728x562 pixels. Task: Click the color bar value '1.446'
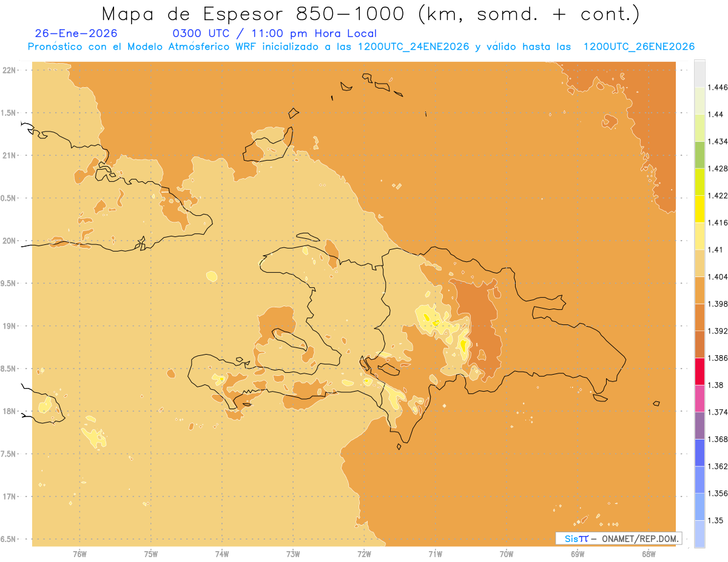[x=718, y=87]
